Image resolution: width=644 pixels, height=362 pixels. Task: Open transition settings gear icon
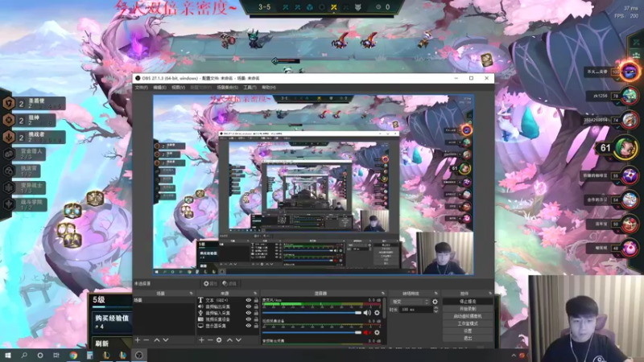[x=435, y=302]
